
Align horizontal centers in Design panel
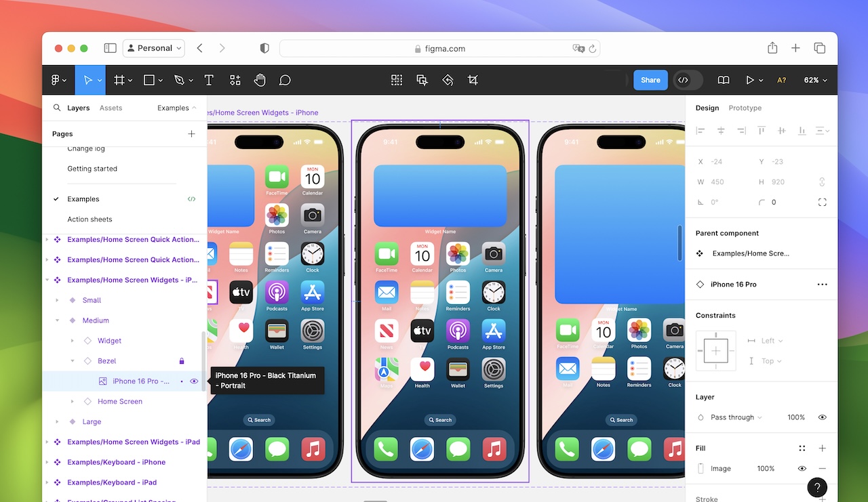[x=721, y=131]
